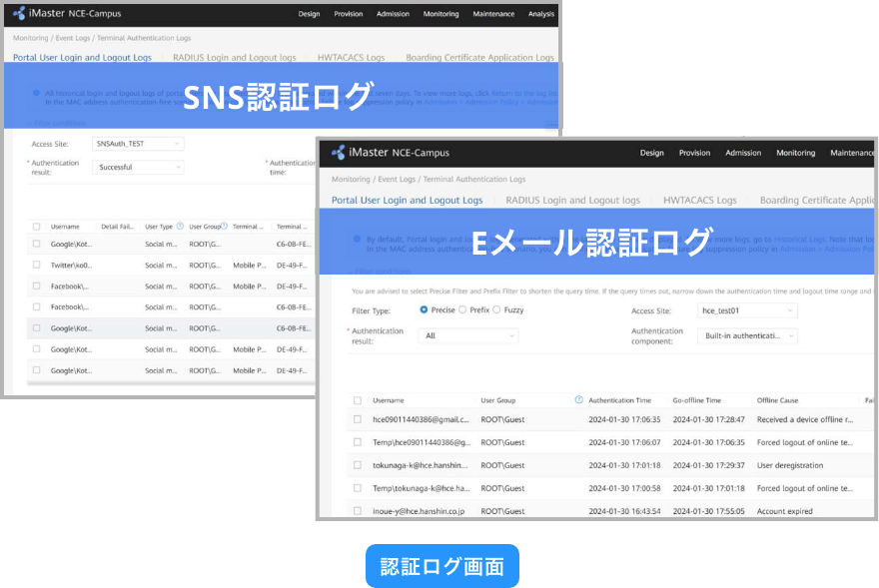Select Portal User Login and Logout Logs tab in E-mail window
The image size is (879, 588).
point(407,200)
